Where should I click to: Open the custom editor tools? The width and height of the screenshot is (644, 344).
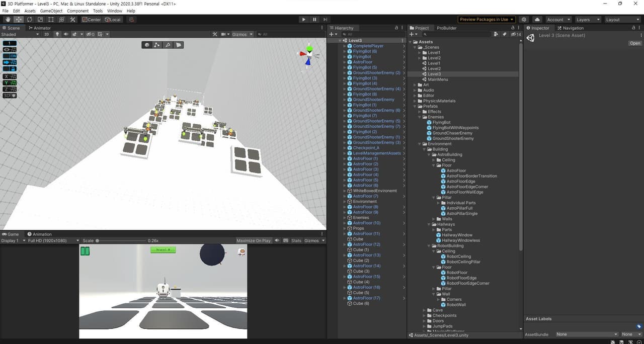72,20
